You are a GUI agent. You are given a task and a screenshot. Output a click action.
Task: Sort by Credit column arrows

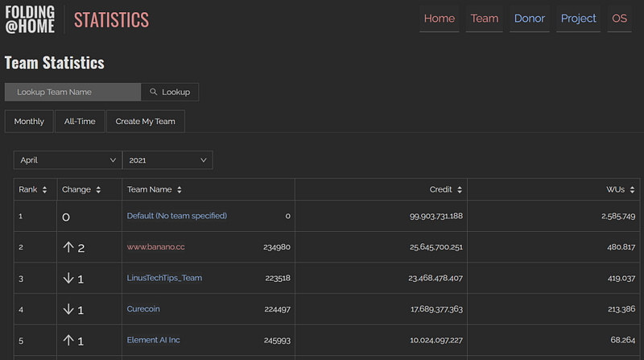coord(459,189)
